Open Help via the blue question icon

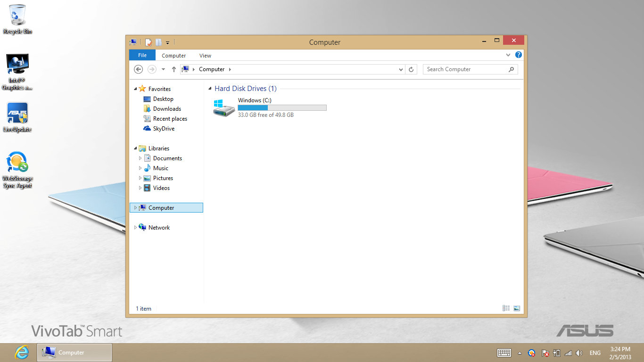(x=519, y=55)
